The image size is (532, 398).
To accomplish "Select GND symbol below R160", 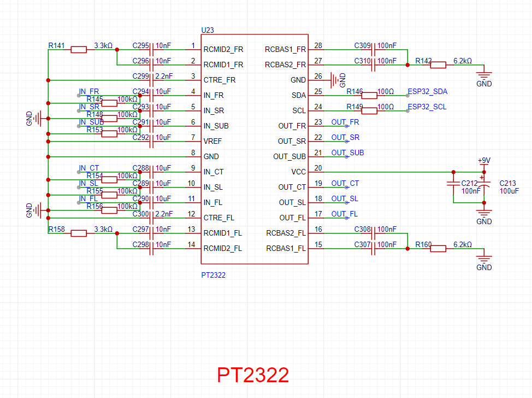I will pyautogui.click(x=484, y=261).
